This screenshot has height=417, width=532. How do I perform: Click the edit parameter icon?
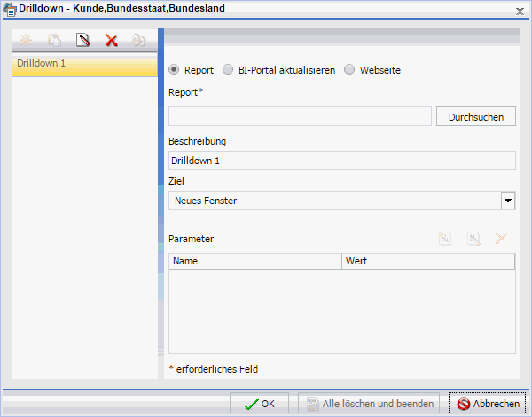tap(473, 239)
